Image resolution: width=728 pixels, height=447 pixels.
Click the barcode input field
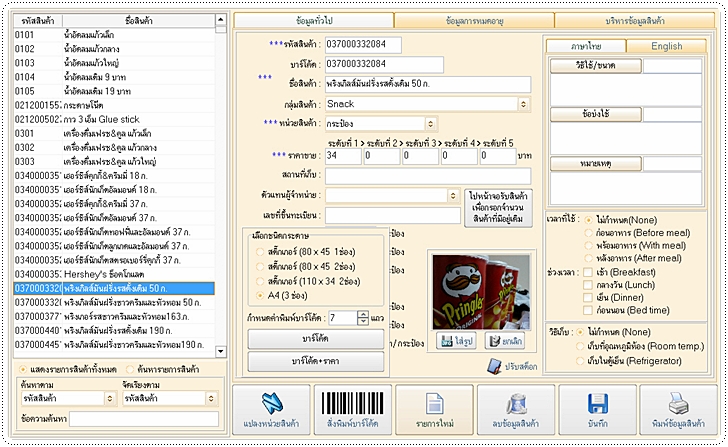tap(384, 65)
